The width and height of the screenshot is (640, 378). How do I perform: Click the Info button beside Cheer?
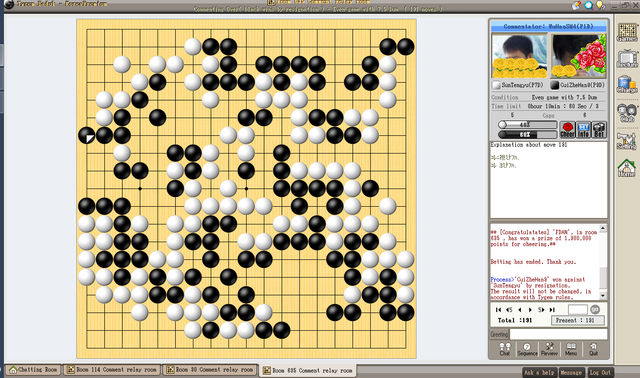coord(583,130)
